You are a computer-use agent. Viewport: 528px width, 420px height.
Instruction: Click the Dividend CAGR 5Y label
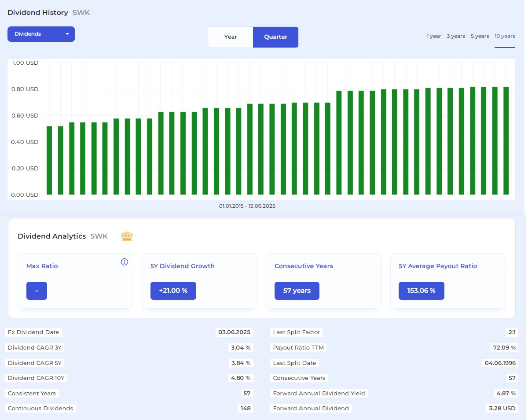click(x=35, y=363)
